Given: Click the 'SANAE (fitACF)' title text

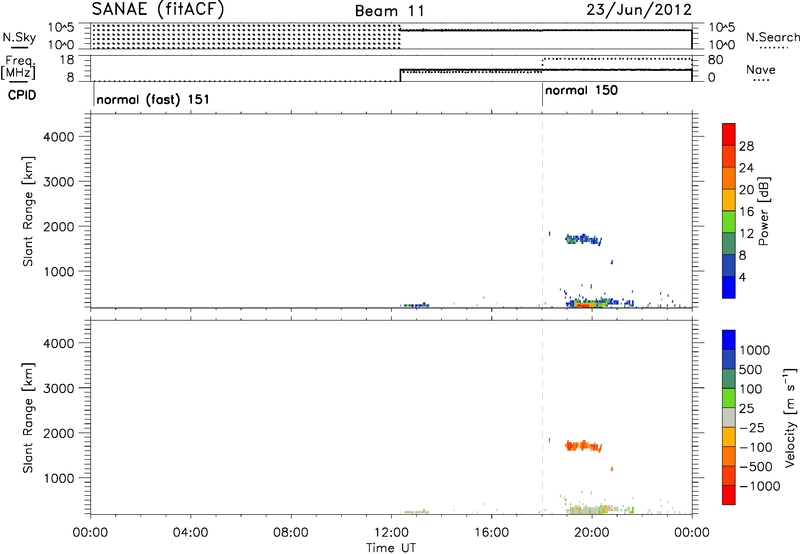Looking at the screenshot, I should point(158,9).
